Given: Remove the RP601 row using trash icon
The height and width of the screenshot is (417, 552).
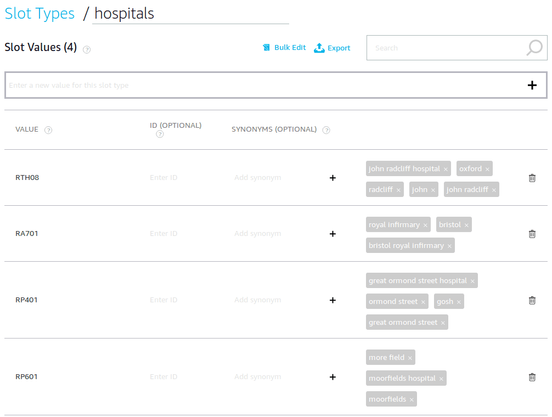Looking at the screenshot, I should (532, 377).
